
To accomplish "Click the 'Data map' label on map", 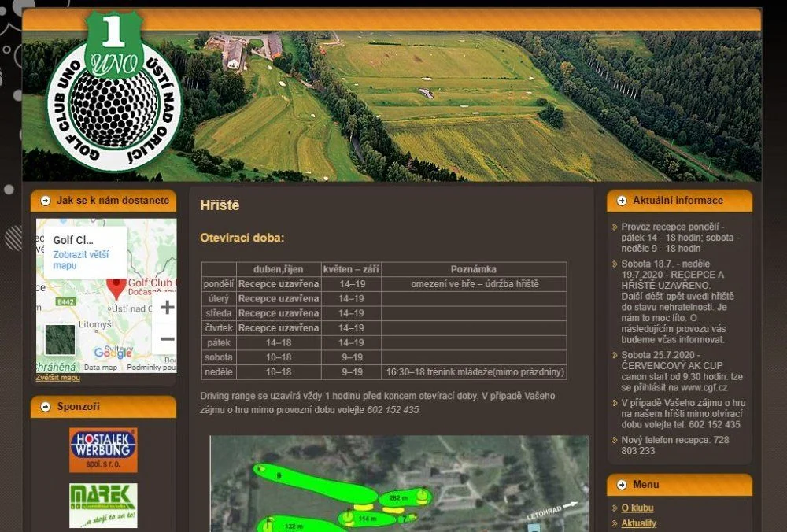I will tap(101, 368).
